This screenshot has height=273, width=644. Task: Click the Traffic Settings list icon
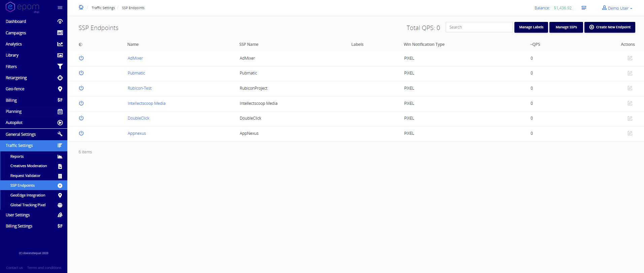pos(60,146)
